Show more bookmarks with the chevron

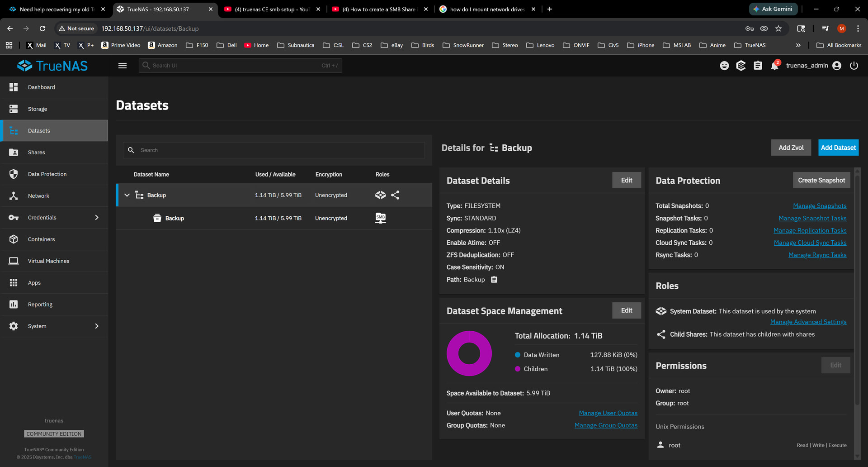[798, 45]
